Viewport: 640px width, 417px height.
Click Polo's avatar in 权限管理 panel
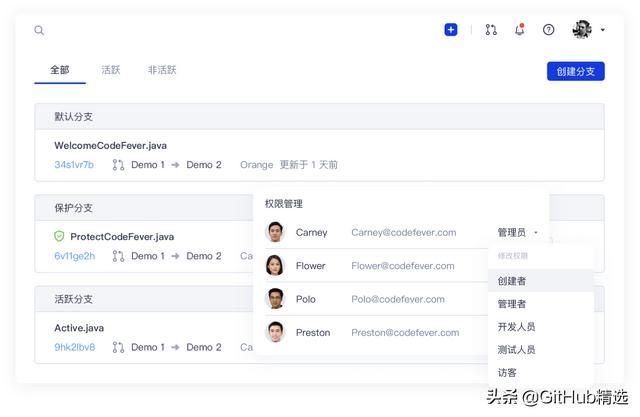point(275,299)
